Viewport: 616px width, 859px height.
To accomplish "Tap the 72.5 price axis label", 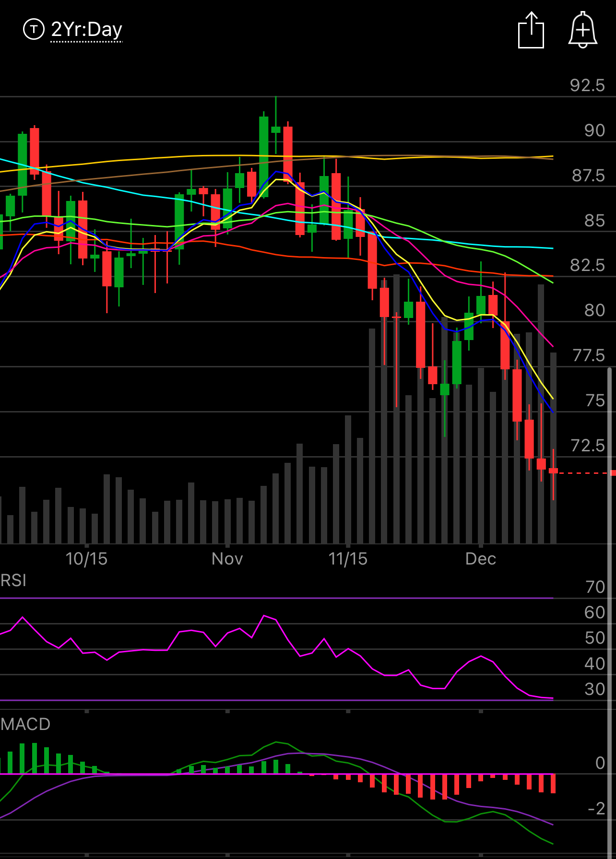I will [588, 446].
